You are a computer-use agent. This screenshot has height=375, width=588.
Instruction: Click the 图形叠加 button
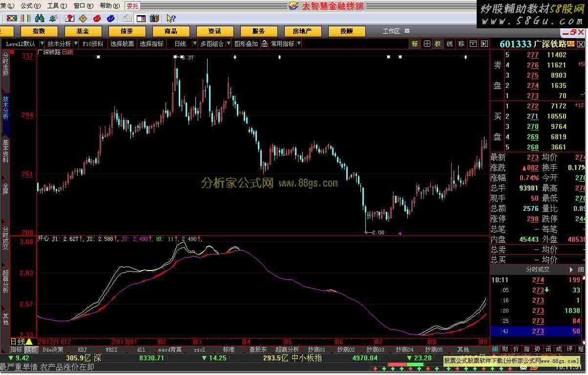tap(246, 43)
